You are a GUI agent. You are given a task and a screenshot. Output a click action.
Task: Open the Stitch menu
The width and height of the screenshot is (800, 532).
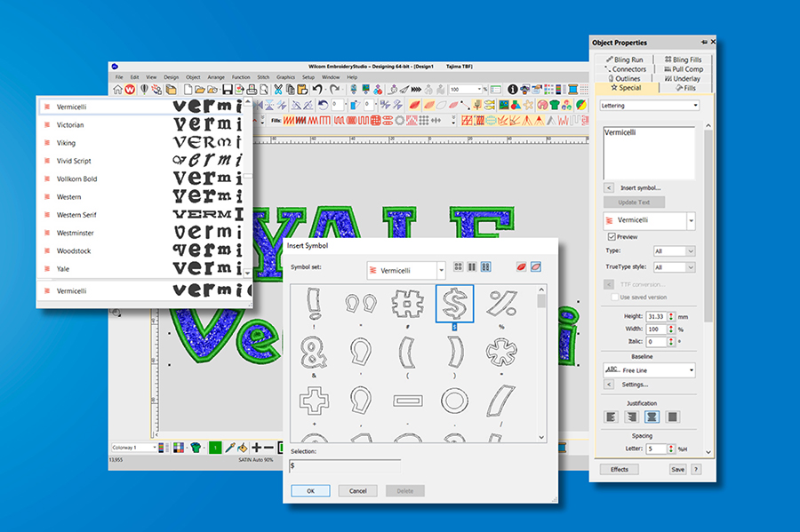[x=263, y=77]
